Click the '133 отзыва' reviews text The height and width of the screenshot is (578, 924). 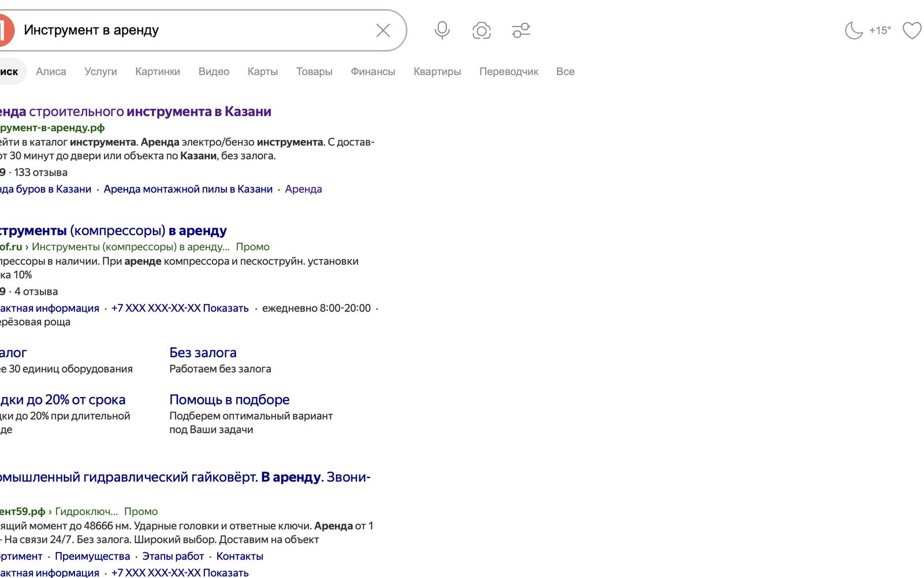point(41,172)
